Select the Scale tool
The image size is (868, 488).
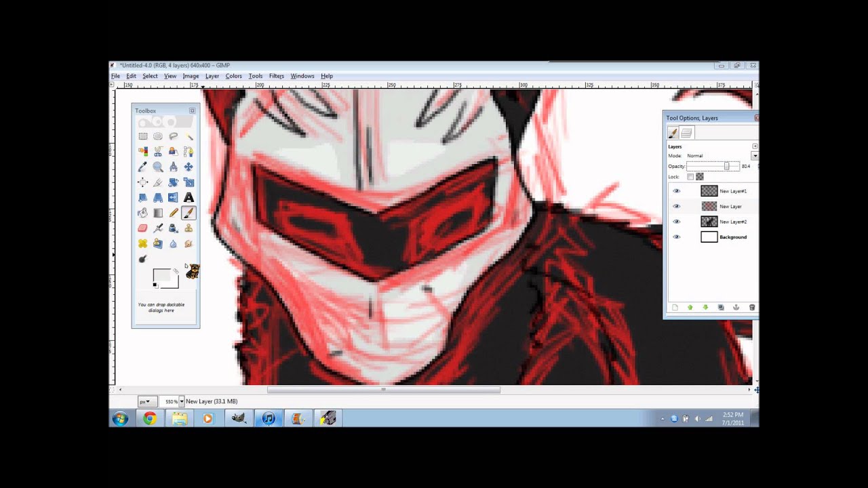(189, 182)
